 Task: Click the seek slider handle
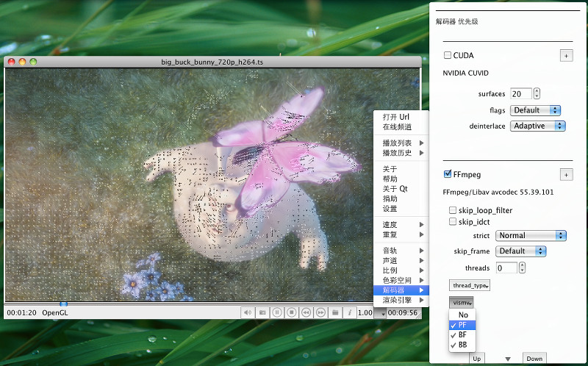click(64, 304)
